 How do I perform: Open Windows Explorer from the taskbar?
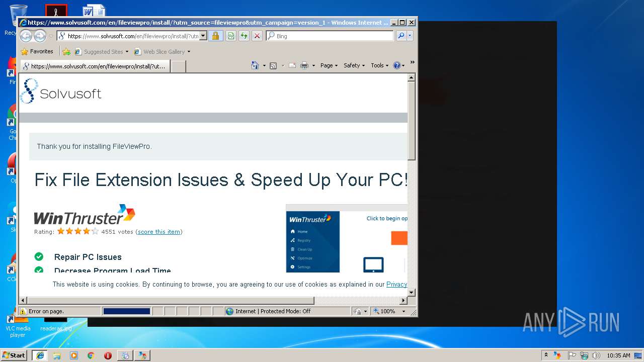(57, 355)
